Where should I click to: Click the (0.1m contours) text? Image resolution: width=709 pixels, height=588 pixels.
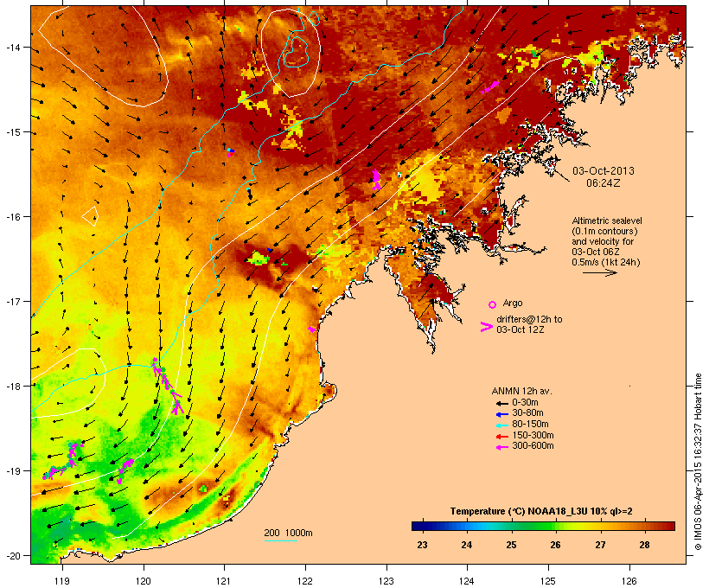point(604,231)
